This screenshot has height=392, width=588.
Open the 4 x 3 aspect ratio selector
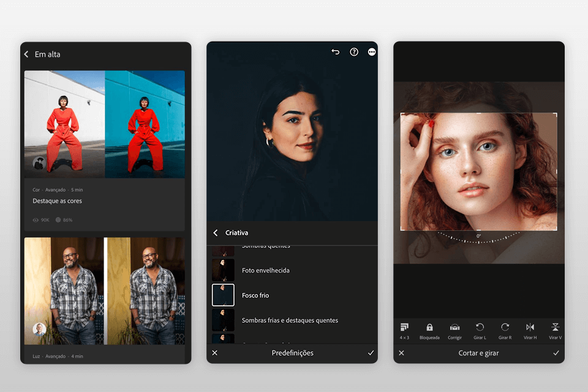pyautogui.click(x=404, y=331)
